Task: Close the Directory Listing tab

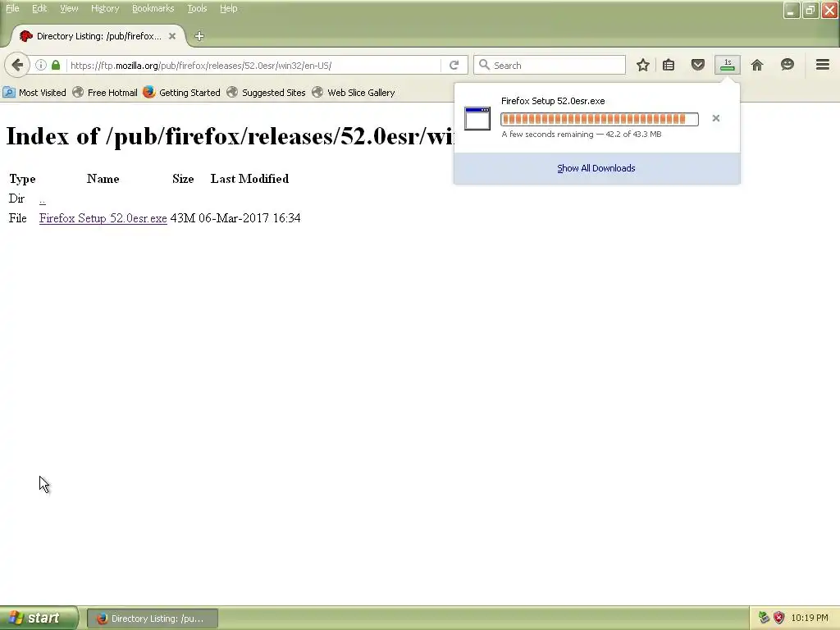Action: 172,36
